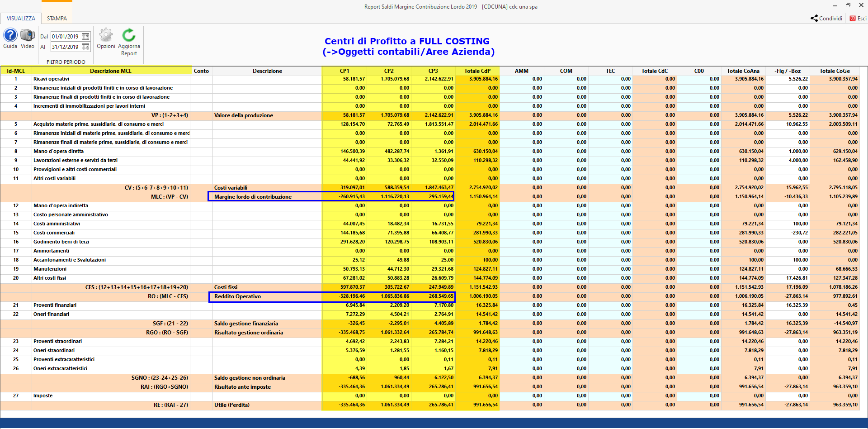Select the Costi variabili cell
This screenshot has width=868, height=429.
pyautogui.click(x=267, y=188)
